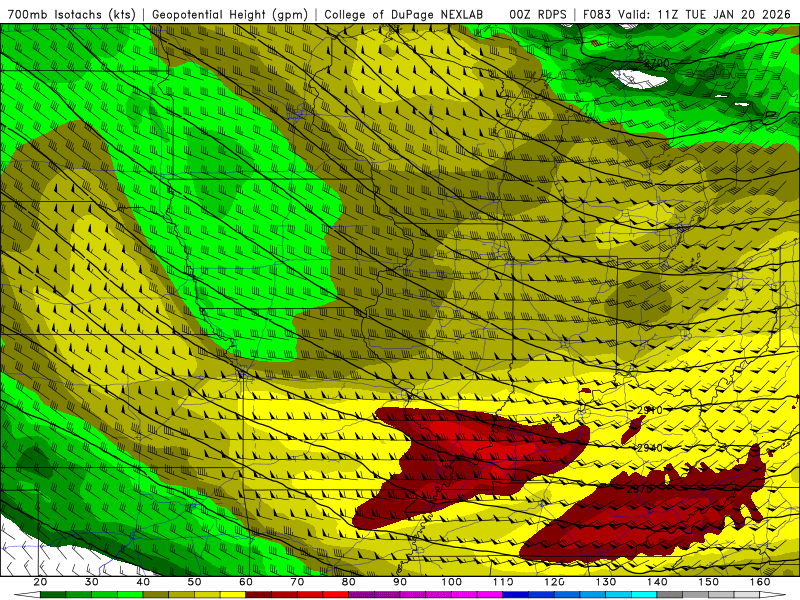Screen dimensions: 800x600
Task: Click the 2910 height contour label
Action: (649, 410)
